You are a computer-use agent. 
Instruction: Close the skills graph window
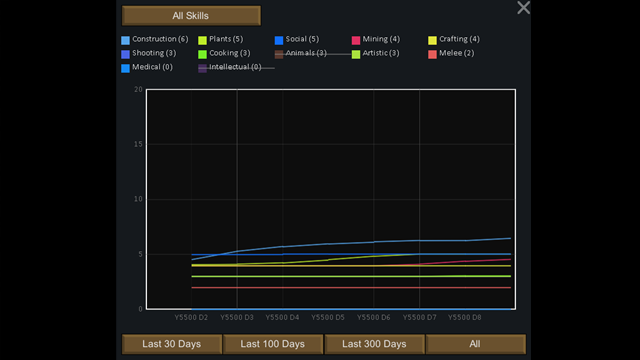[523, 7]
